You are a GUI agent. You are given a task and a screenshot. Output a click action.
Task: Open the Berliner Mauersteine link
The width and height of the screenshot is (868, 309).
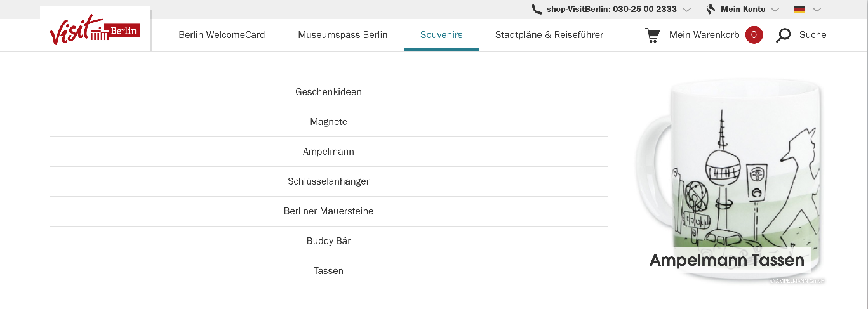[x=328, y=211]
